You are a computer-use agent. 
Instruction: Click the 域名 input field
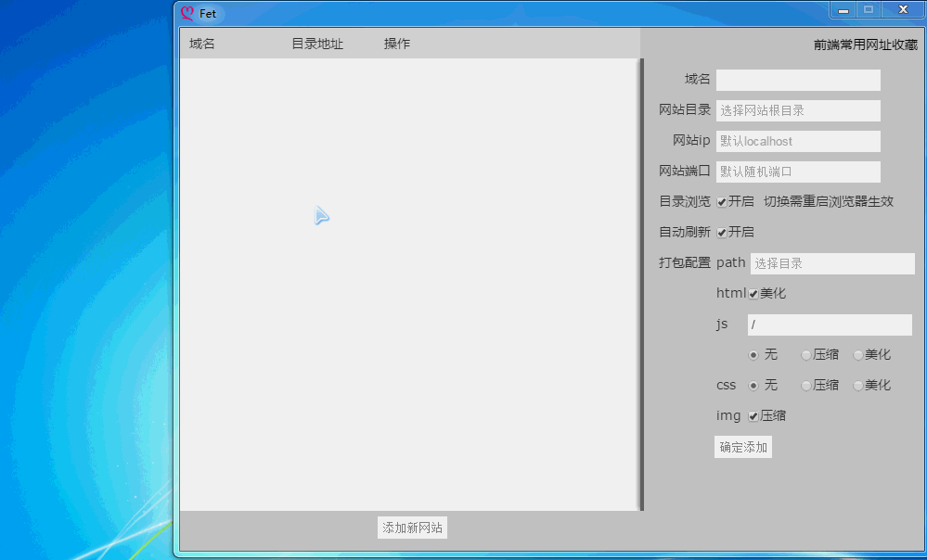(x=797, y=80)
